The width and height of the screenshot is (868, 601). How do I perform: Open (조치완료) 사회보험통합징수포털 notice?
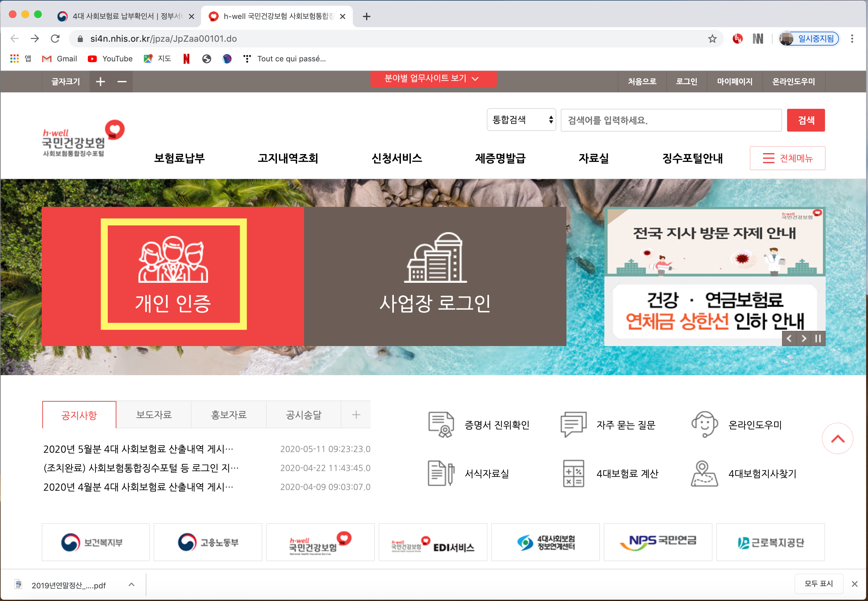141,468
